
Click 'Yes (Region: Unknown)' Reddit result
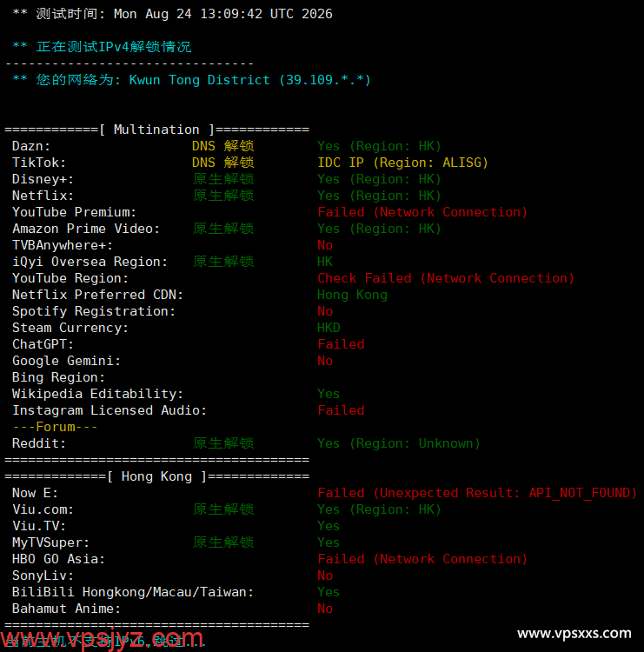399,443
